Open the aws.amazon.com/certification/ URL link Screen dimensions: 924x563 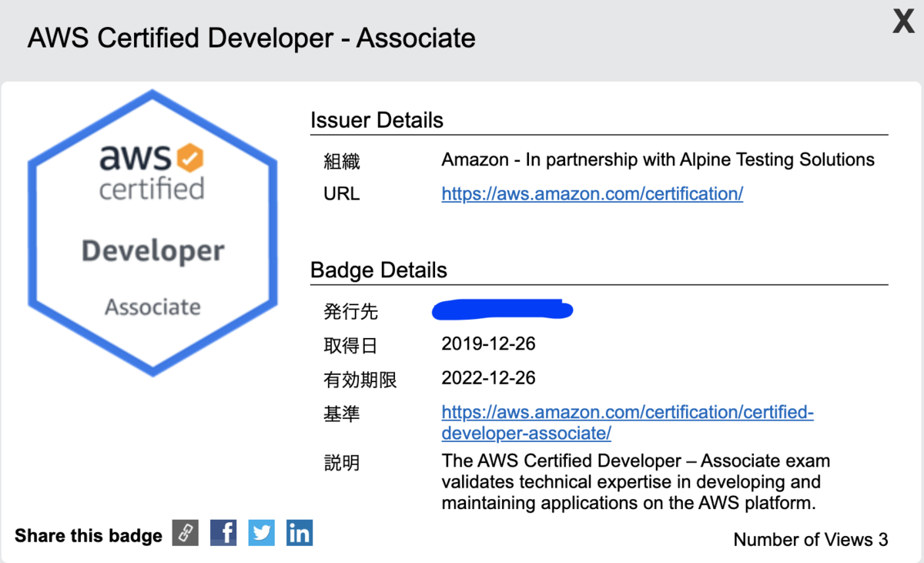tap(592, 193)
